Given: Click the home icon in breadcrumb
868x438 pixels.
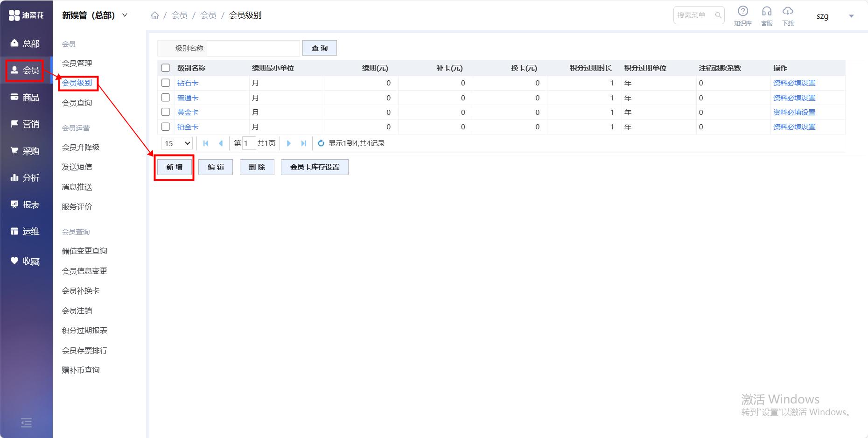Looking at the screenshot, I should pyautogui.click(x=155, y=15).
